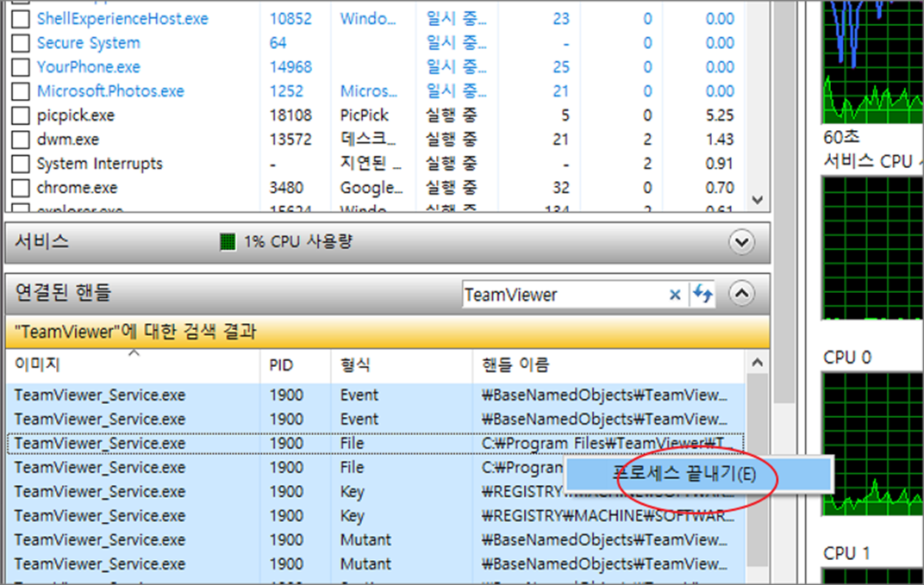924x585 pixels.
Task: Select the ShellExperienceHost.exe process name
Action: (123, 18)
